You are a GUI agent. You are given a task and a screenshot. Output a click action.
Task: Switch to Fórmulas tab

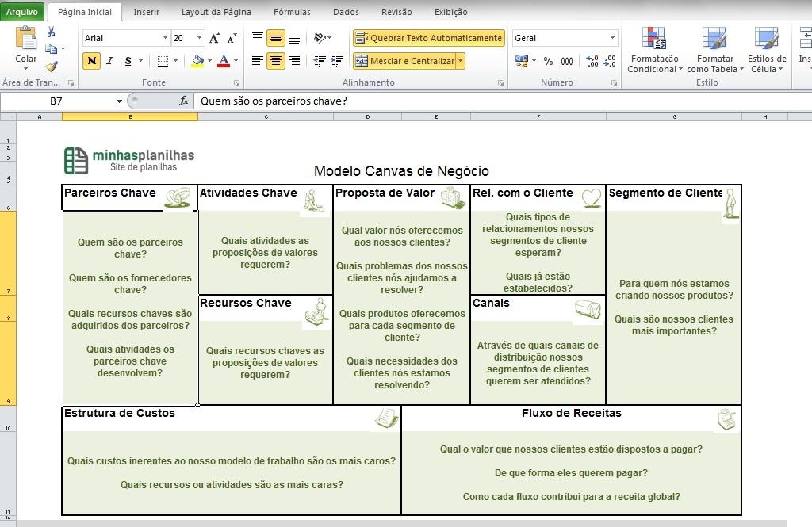coord(292,11)
